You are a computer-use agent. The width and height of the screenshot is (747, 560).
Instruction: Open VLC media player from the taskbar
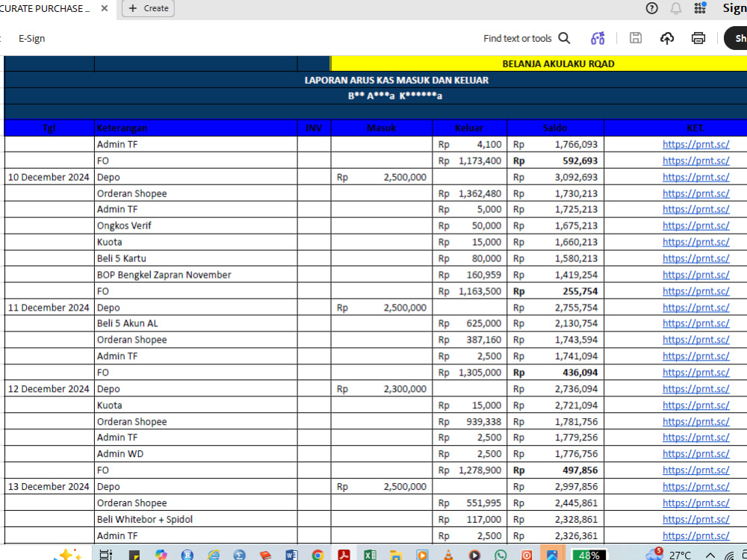tap(448, 554)
